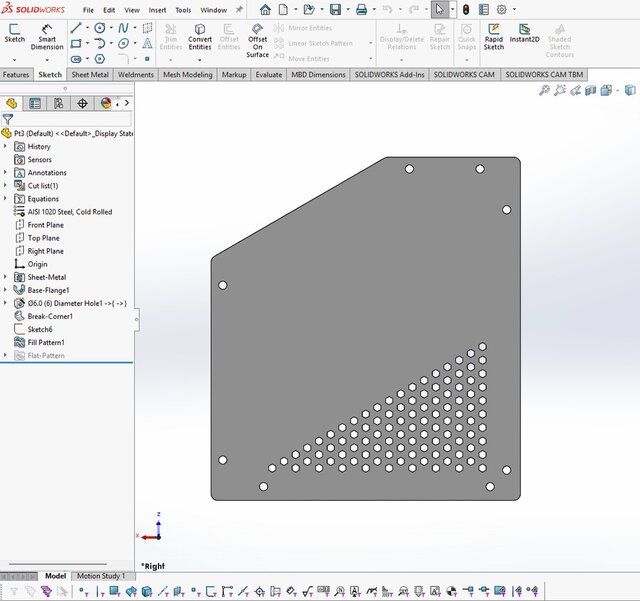The height and width of the screenshot is (601, 640).
Task: Expand the Diameter Hole1 feature
Action: tap(5, 303)
